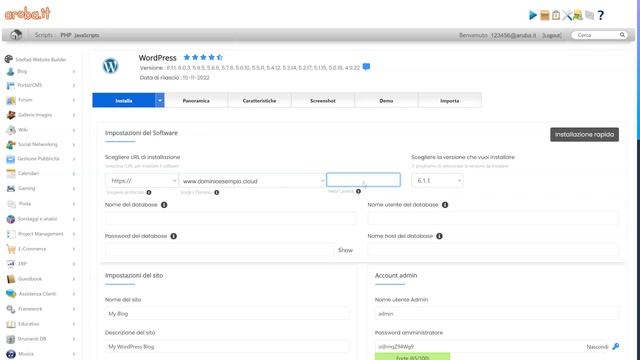Viewport: 640px width, 360px height.
Task: Click info icon for Nome del database
Action: pos(164,205)
